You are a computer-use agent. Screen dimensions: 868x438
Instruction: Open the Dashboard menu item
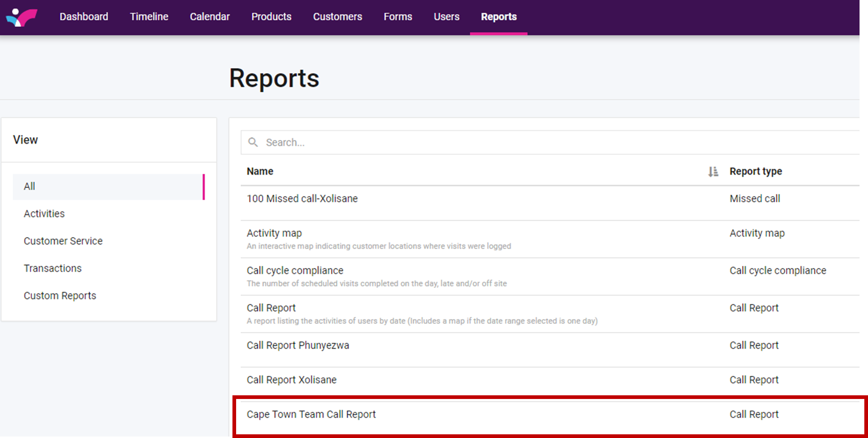coord(84,17)
